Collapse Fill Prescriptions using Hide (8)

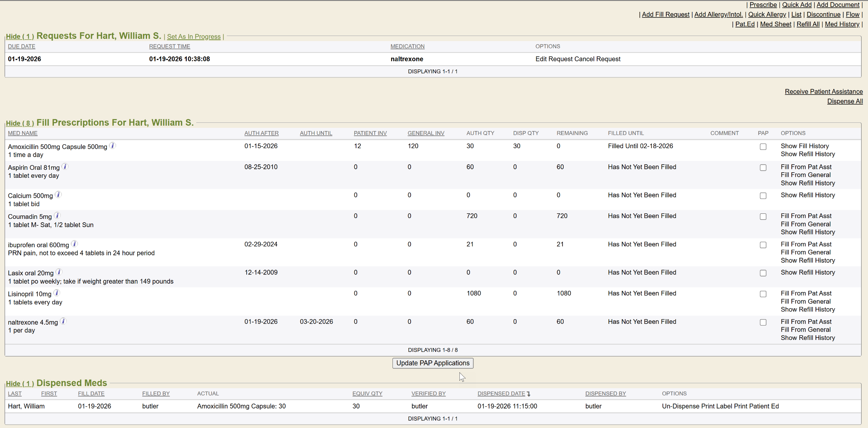click(x=20, y=124)
